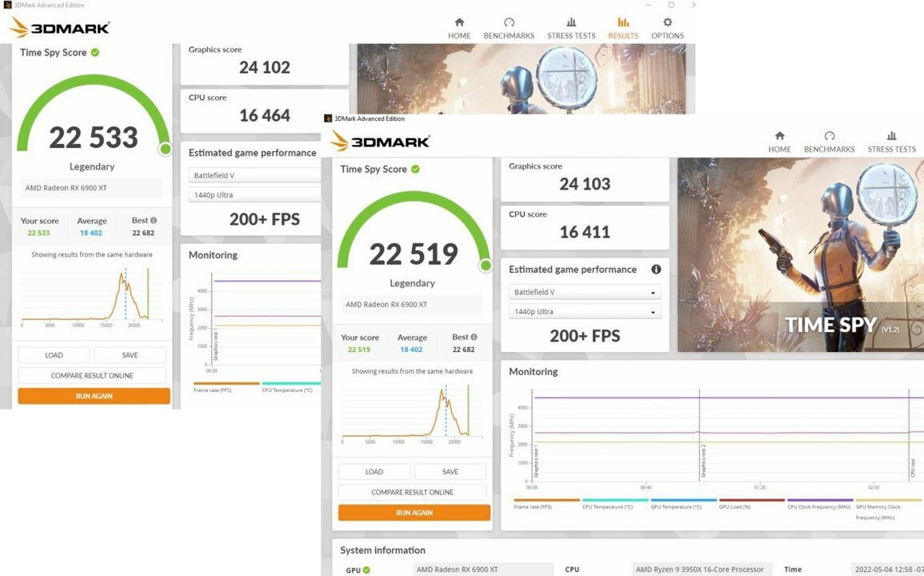Switch to BENCHMARKS in the back window
The width and height of the screenshot is (924, 576).
pos(509,28)
